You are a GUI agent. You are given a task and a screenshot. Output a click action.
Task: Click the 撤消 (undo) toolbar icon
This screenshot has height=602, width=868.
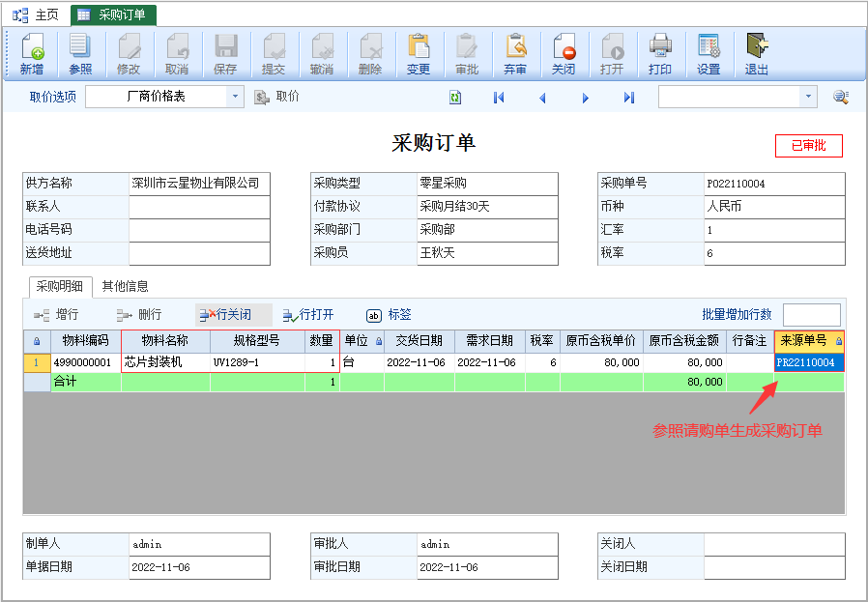pos(322,54)
